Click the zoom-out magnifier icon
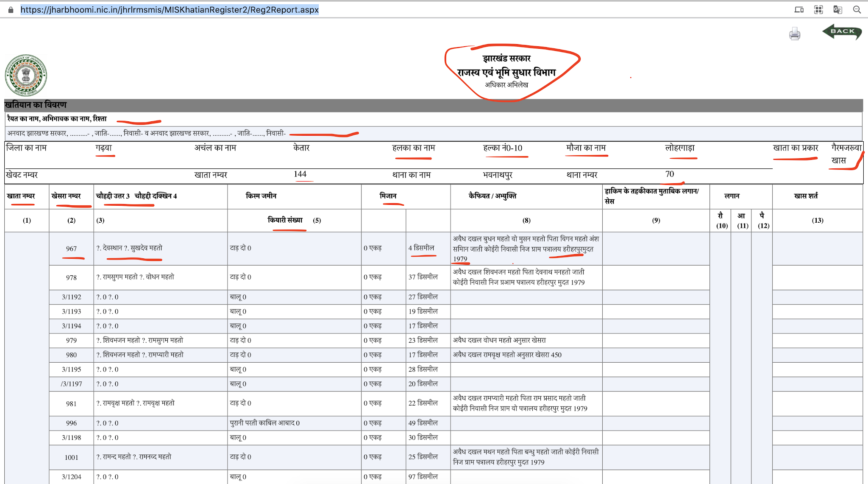The width and height of the screenshot is (868, 484). (857, 9)
